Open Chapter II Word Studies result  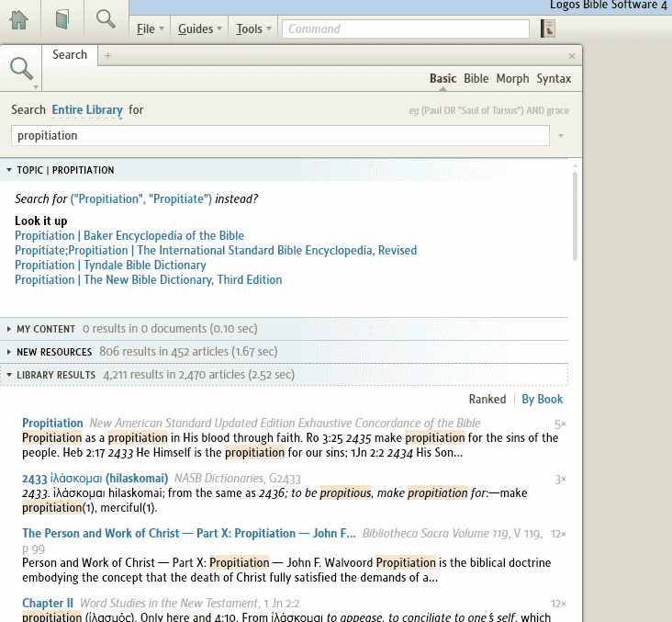coord(48,603)
